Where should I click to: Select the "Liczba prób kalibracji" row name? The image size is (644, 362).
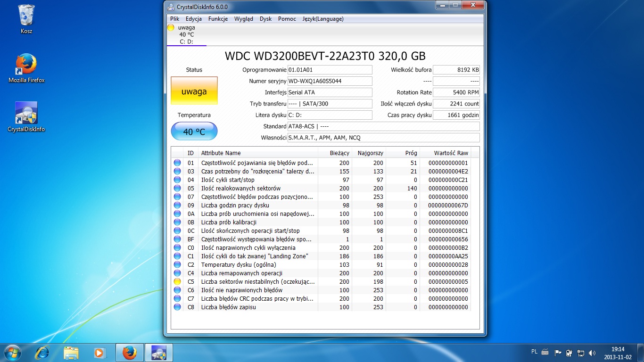pyautogui.click(x=229, y=222)
